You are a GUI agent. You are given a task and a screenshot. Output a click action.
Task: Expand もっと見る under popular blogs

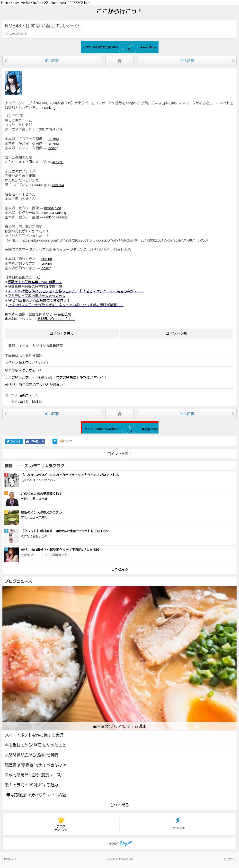(119, 569)
